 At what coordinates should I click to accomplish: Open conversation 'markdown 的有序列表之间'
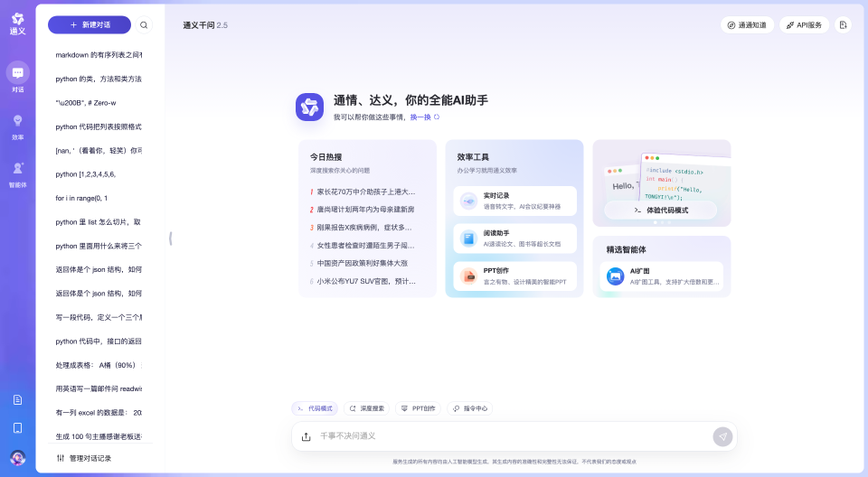[x=99, y=55]
